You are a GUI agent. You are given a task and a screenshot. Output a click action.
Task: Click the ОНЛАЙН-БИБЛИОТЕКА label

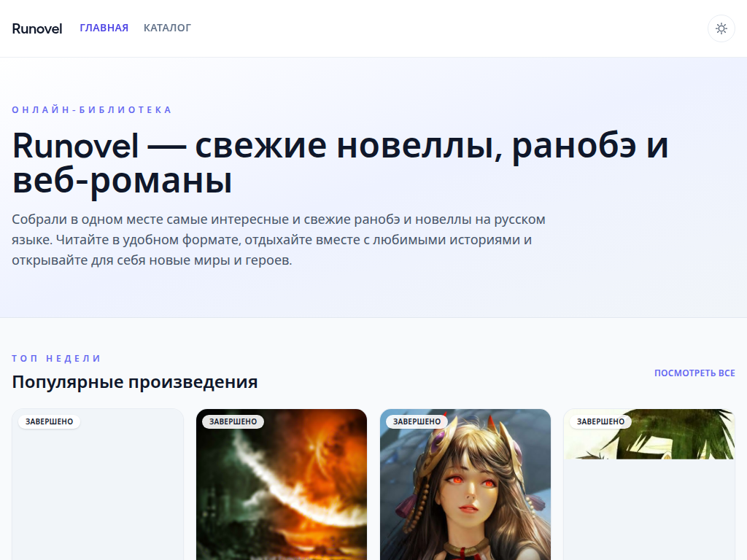[x=91, y=109]
